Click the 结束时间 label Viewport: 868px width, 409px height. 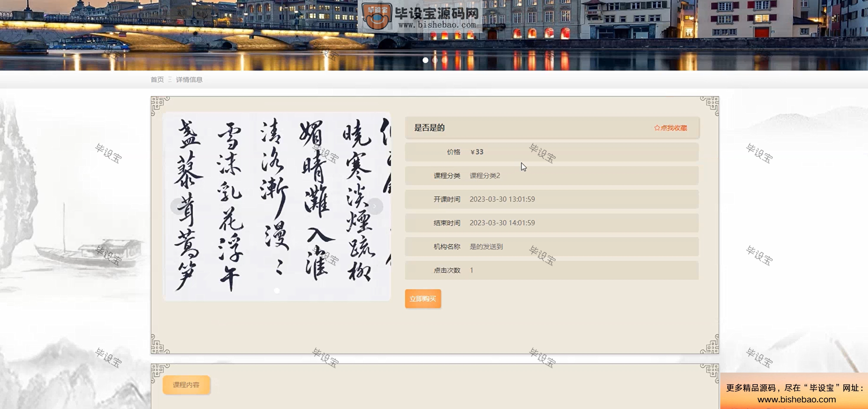447,223
